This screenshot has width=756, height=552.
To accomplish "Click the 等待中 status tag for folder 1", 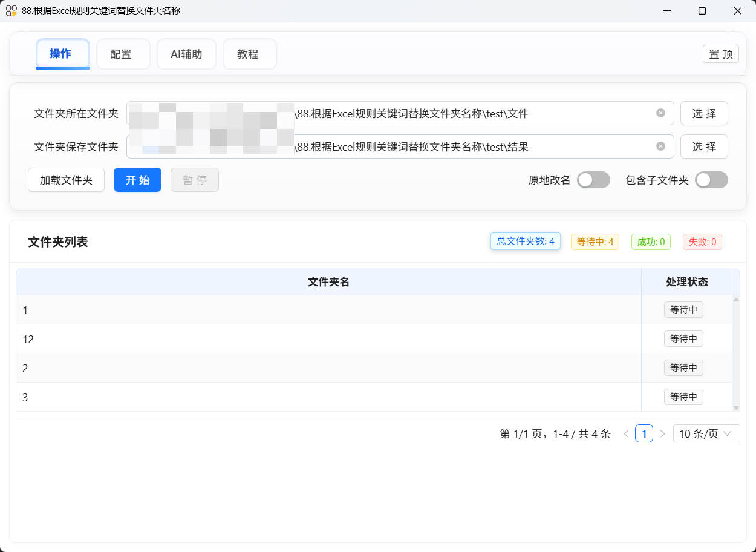I will coord(683,309).
